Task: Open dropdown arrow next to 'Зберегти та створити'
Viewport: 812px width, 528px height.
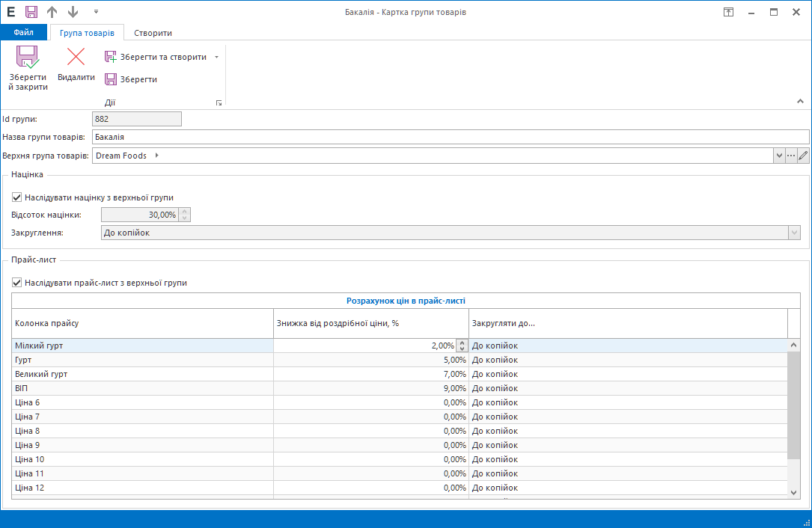Action: (x=216, y=57)
